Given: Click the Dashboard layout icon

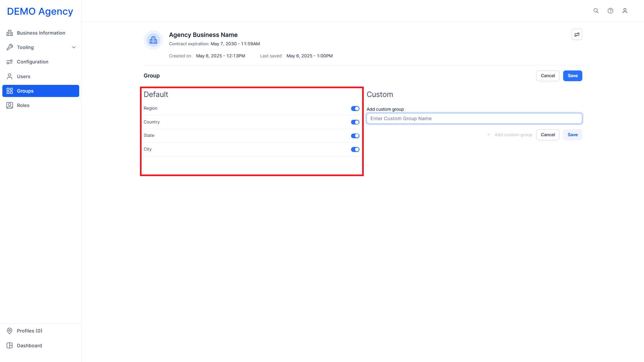Looking at the screenshot, I should point(10,346).
